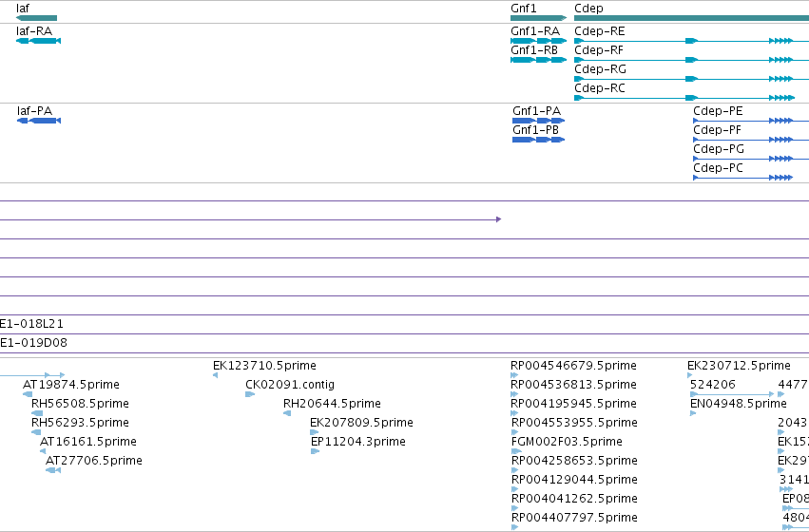
Task: Click the Gnf1 gene span bar
Action: tap(539, 18)
